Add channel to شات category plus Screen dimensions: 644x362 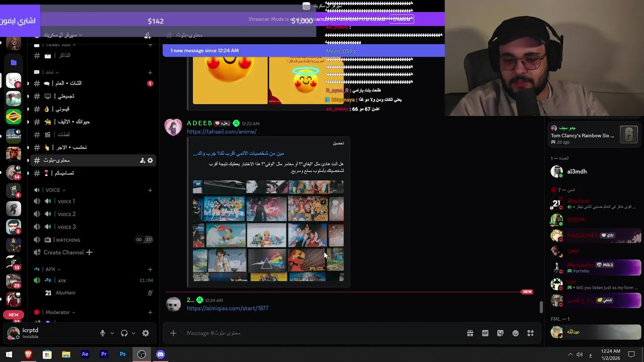coord(150,72)
